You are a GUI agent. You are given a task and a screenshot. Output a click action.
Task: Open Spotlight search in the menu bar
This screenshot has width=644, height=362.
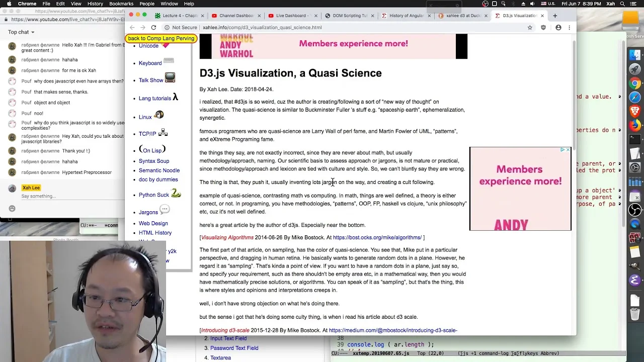(x=623, y=4)
